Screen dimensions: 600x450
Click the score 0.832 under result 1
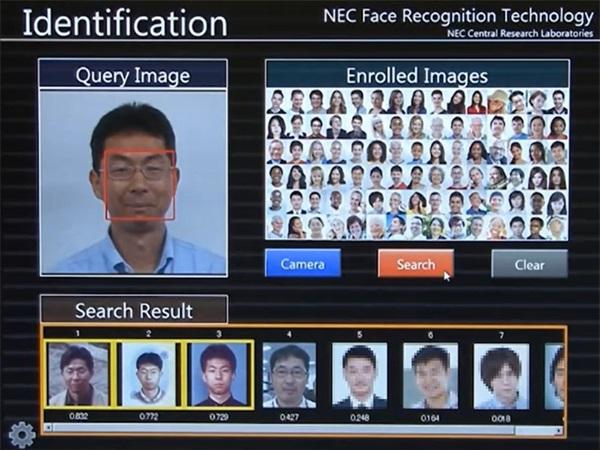(x=78, y=416)
